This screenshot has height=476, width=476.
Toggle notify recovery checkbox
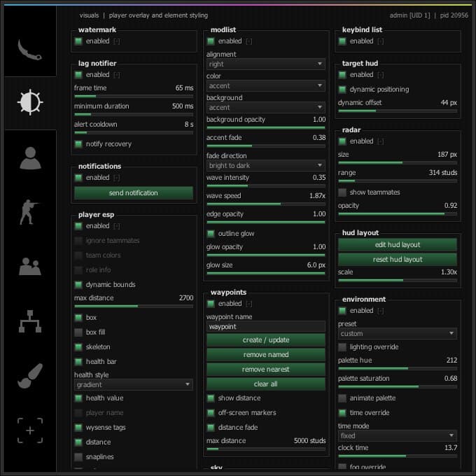point(78,144)
